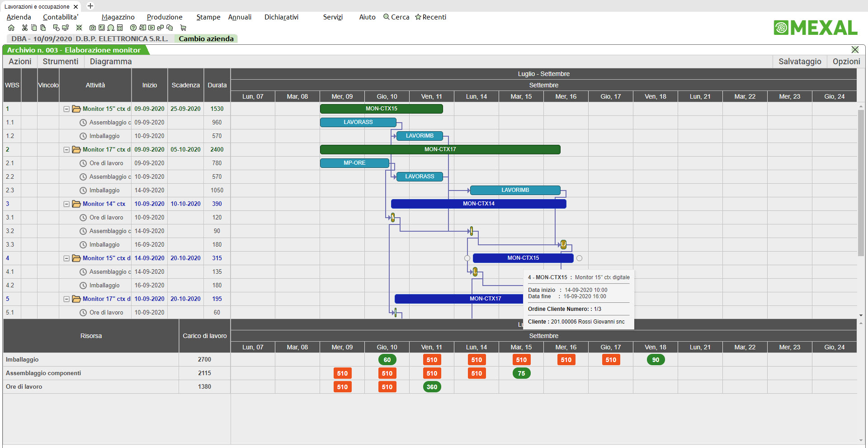The image size is (868, 448).
Task: Click the clock icon beside Ore di lavoro 5.1
Action: click(x=82, y=312)
